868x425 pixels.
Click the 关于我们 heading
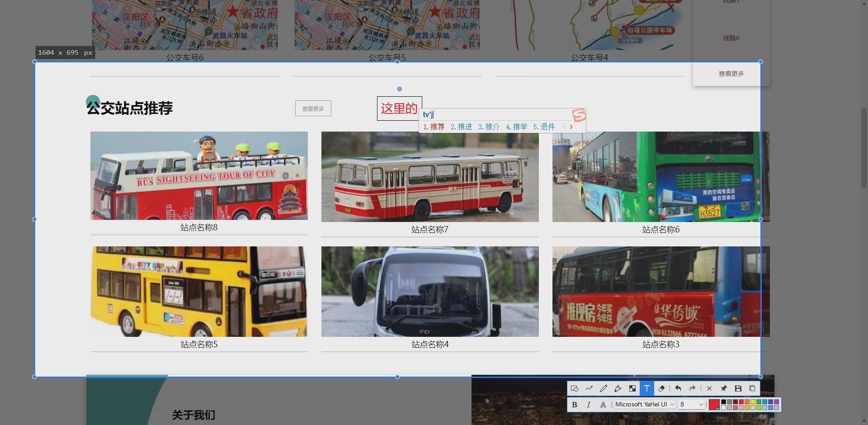click(x=193, y=415)
